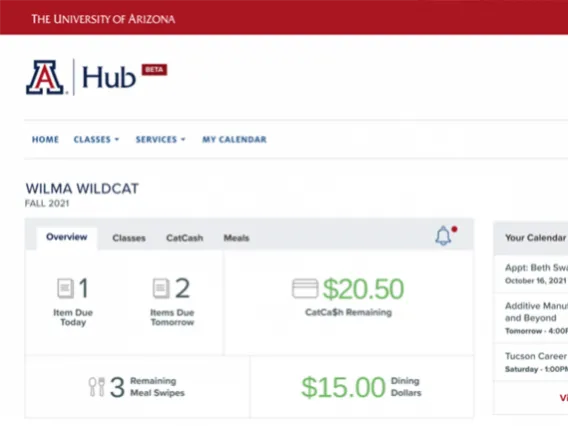The image size is (568, 426).
Task: Click the credit card icon beside CatCa$h
Action: click(x=305, y=288)
